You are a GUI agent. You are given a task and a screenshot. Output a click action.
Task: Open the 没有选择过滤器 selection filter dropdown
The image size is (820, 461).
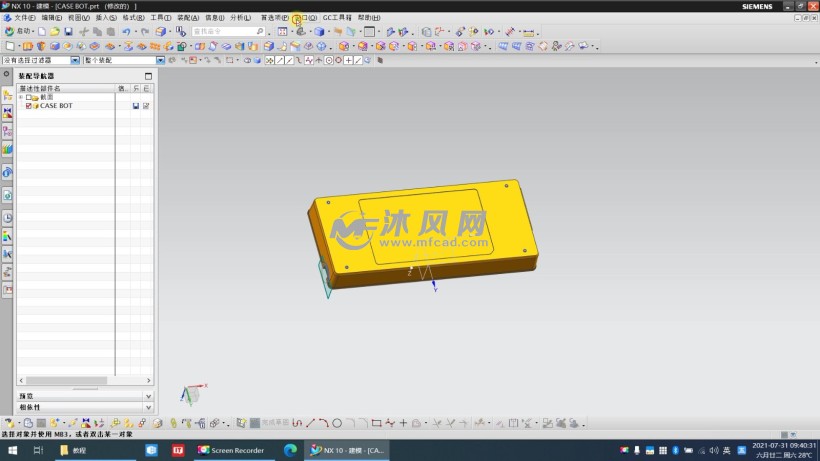coord(75,61)
